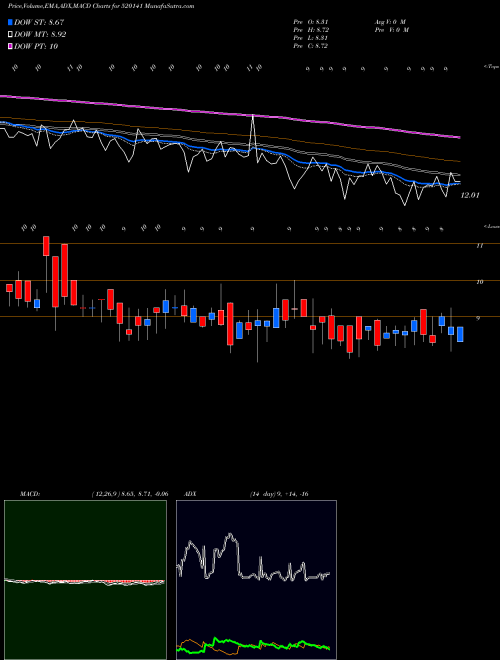Screen dimensions: 500x660
Task: Click the '<-Tops' label at right edge
Action: pos(491,67)
